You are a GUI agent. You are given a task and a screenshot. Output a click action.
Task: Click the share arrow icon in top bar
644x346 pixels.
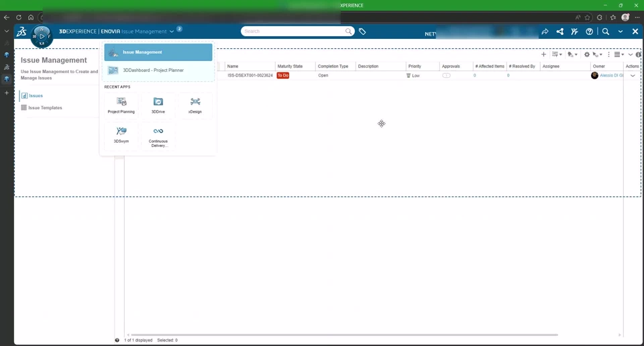pos(545,32)
